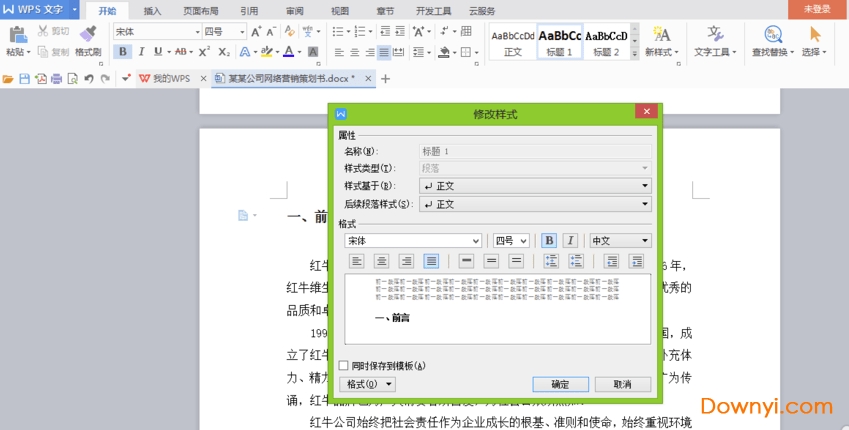Toggle Italic in Modify Style dialog
Viewport: 849px width, 430px height.
pos(570,240)
